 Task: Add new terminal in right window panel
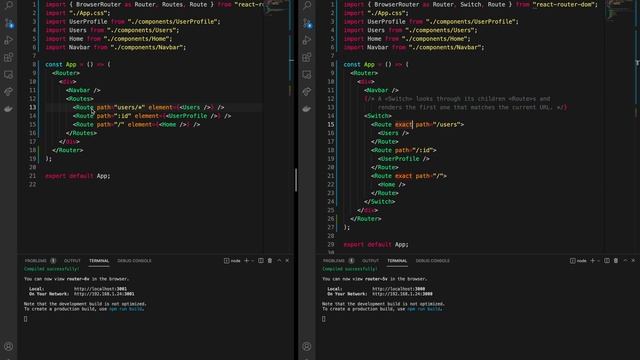coord(593,260)
